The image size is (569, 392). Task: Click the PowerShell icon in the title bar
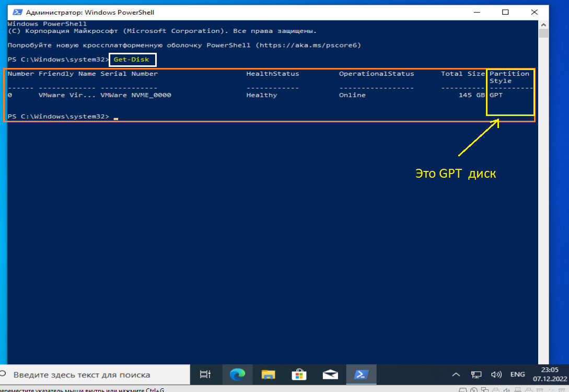tap(17, 13)
